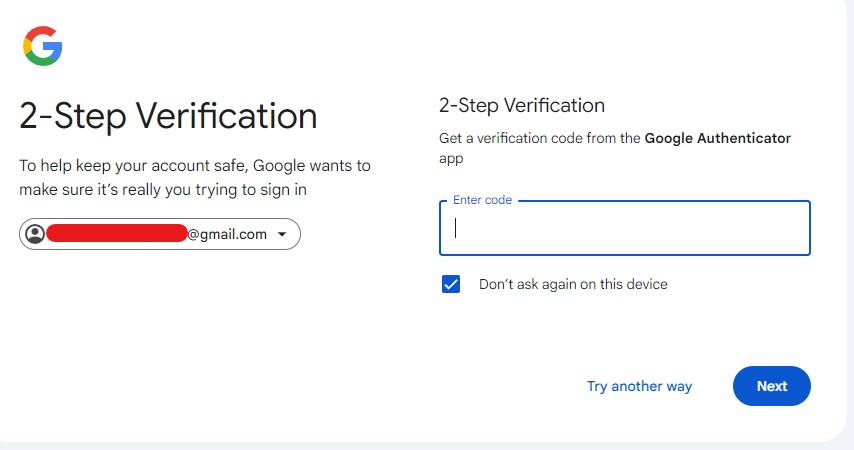This screenshot has width=854, height=450.
Task: Click the word "app" below the instruction
Action: click(x=451, y=158)
